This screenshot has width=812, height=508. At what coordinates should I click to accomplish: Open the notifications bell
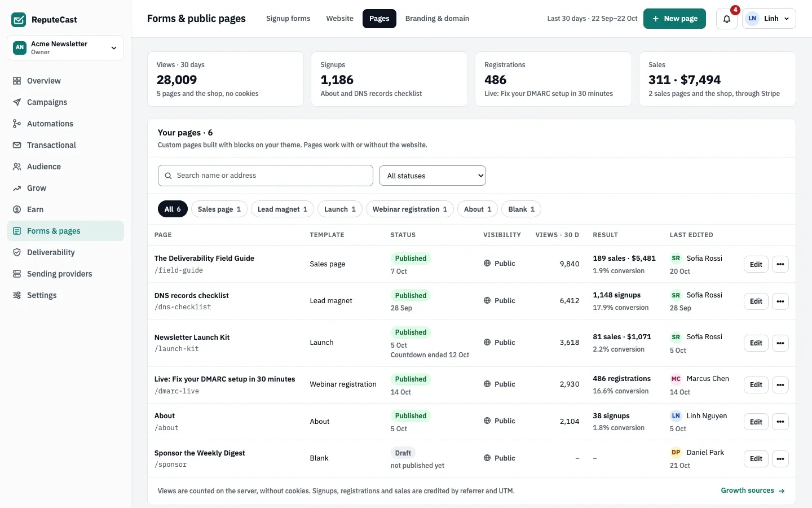coord(727,19)
